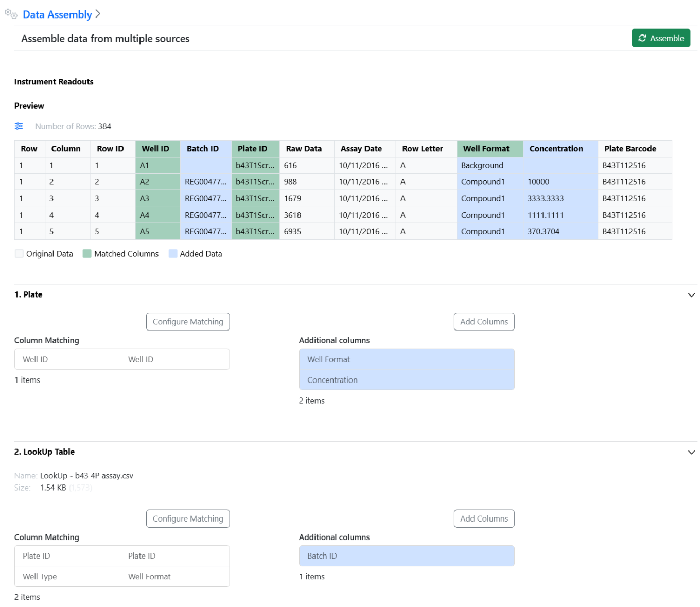The width and height of the screenshot is (700, 607).
Task: Click raw data value 3618
Action: click(x=307, y=215)
